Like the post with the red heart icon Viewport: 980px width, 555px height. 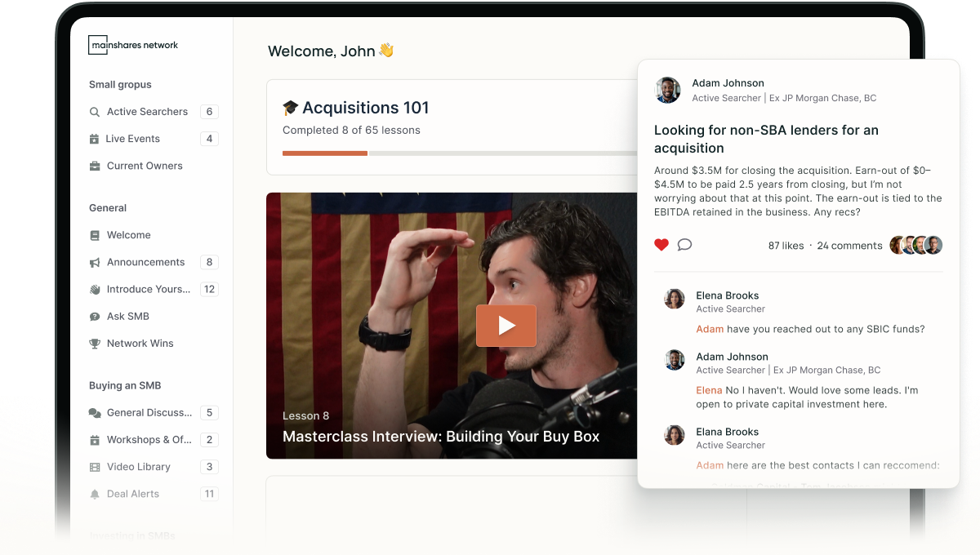[661, 245]
